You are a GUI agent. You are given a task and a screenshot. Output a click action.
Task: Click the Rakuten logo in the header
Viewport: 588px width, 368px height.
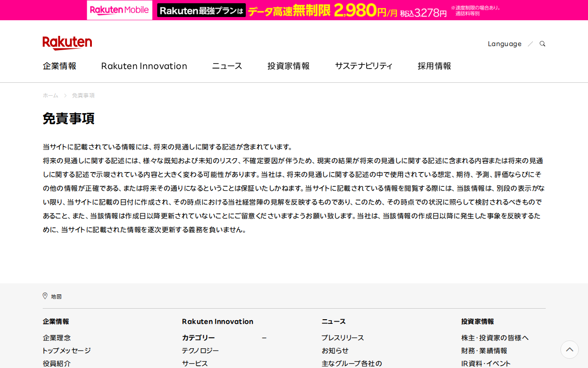tap(67, 42)
